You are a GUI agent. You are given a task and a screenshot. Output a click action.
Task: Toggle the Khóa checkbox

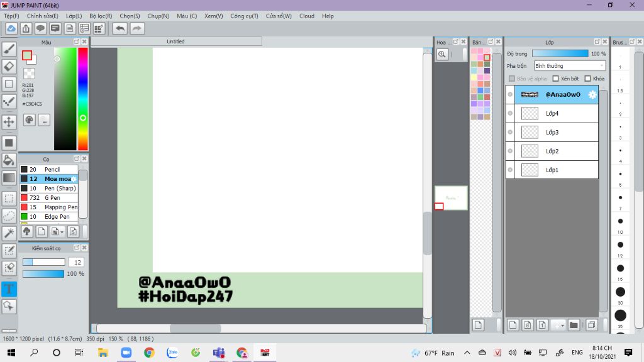pos(588,79)
